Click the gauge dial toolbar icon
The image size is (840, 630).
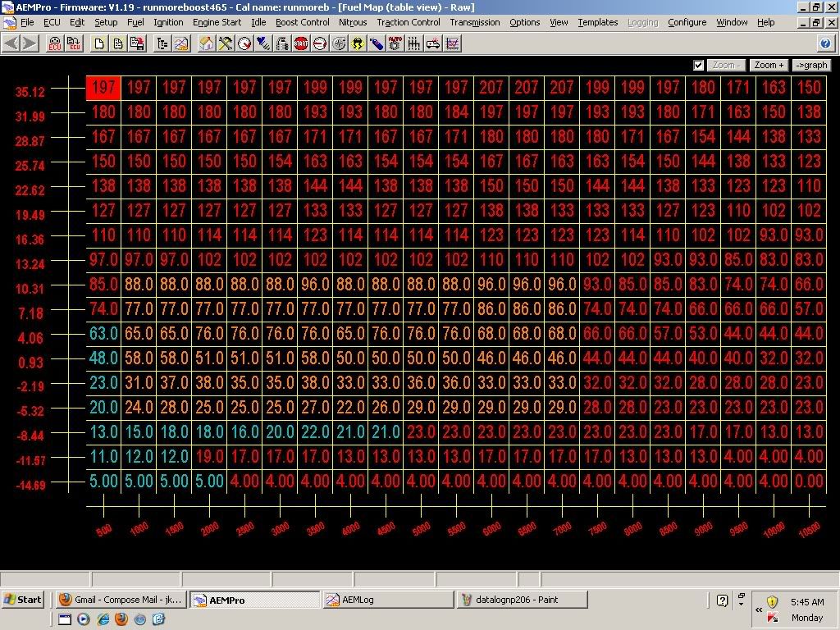(x=244, y=43)
